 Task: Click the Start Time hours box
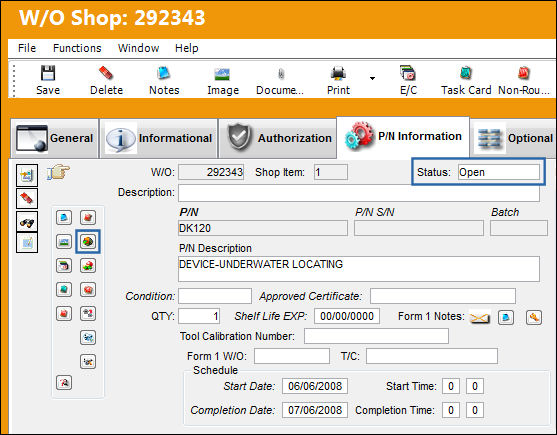[451, 386]
